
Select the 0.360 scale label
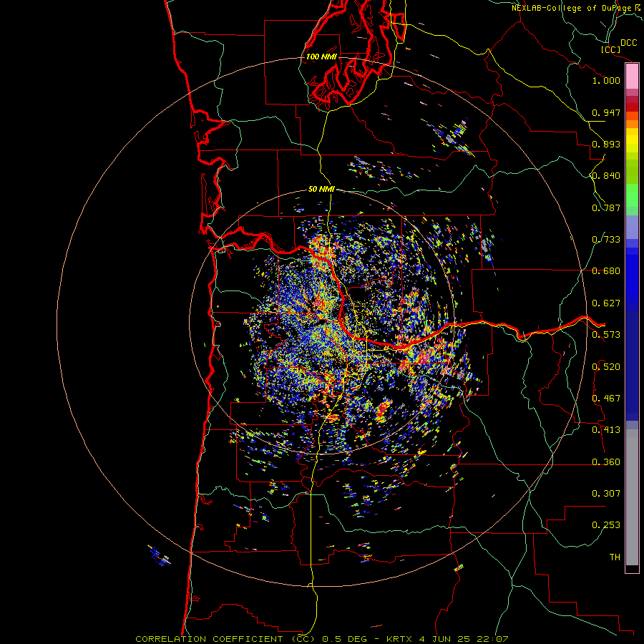click(606, 462)
